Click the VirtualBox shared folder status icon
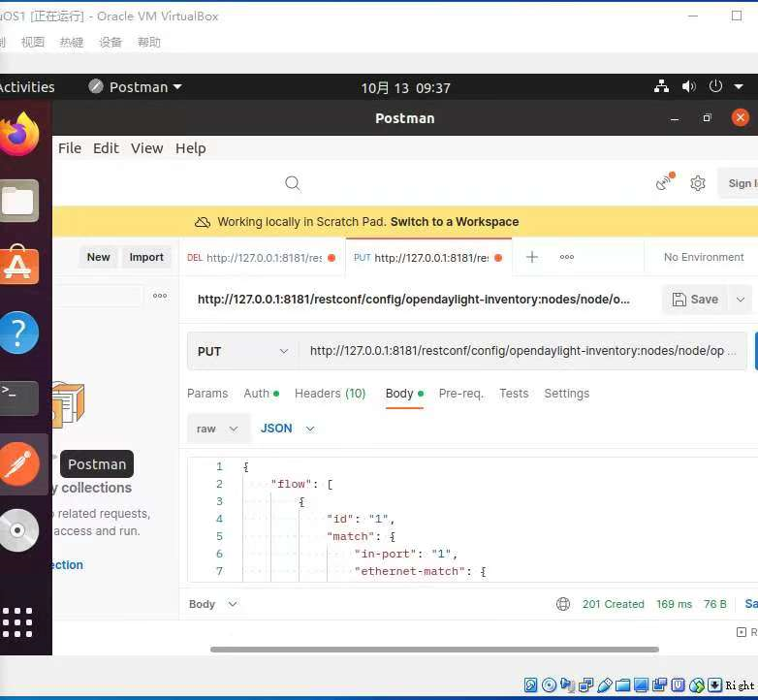This screenshot has height=700, width=758. click(622, 684)
